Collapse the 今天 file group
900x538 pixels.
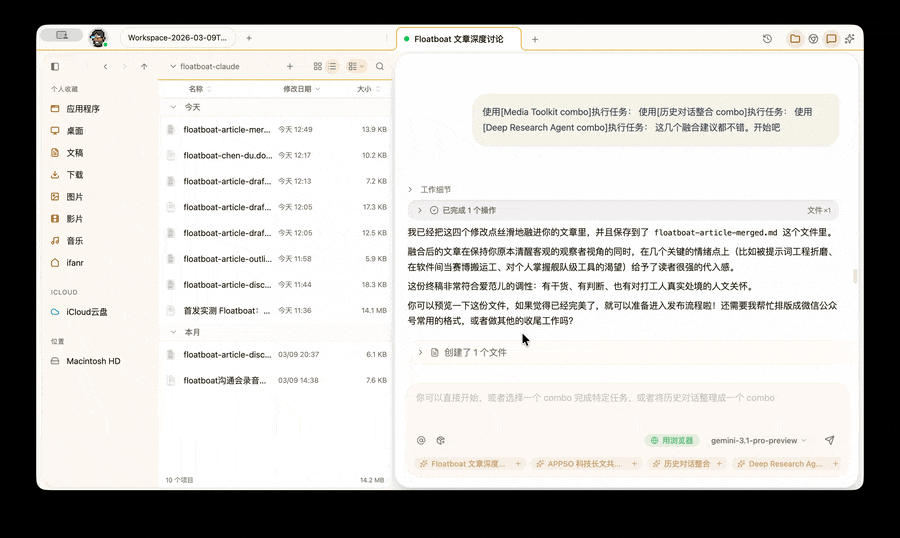pos(173,107)
